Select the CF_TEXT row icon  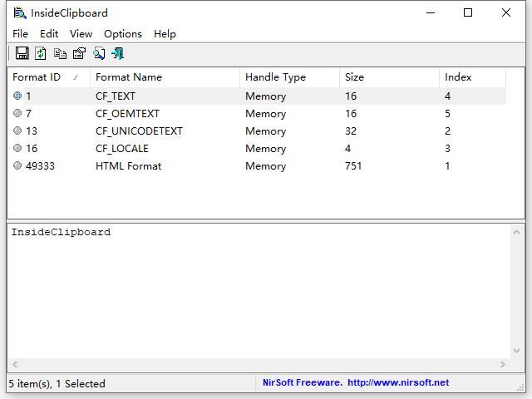[17, 96]
